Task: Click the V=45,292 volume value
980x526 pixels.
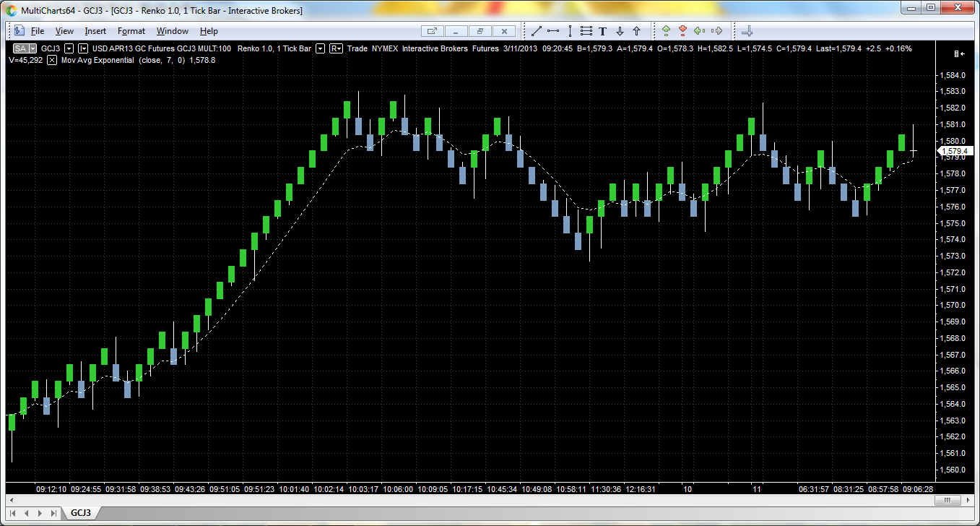Action: 26,60
